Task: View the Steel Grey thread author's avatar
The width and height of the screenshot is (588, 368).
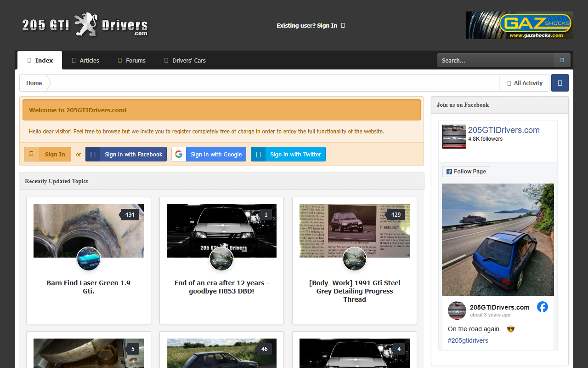Action: click(355, 259)
